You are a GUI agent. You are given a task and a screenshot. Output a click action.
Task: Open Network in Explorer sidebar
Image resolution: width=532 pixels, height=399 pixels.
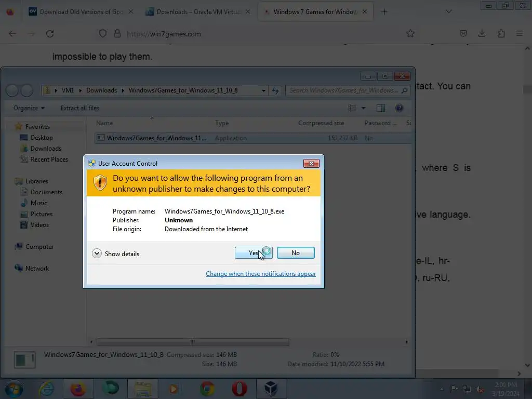[37, 269]
